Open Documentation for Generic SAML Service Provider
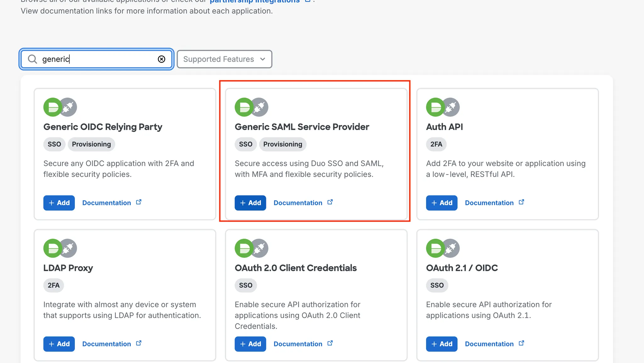This screenshot has width=644, height=363. 298,203
